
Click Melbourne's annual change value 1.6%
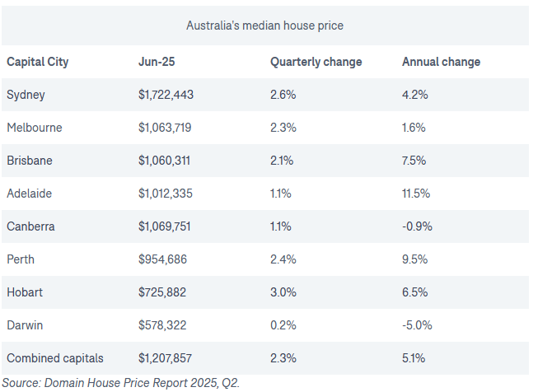414,128
